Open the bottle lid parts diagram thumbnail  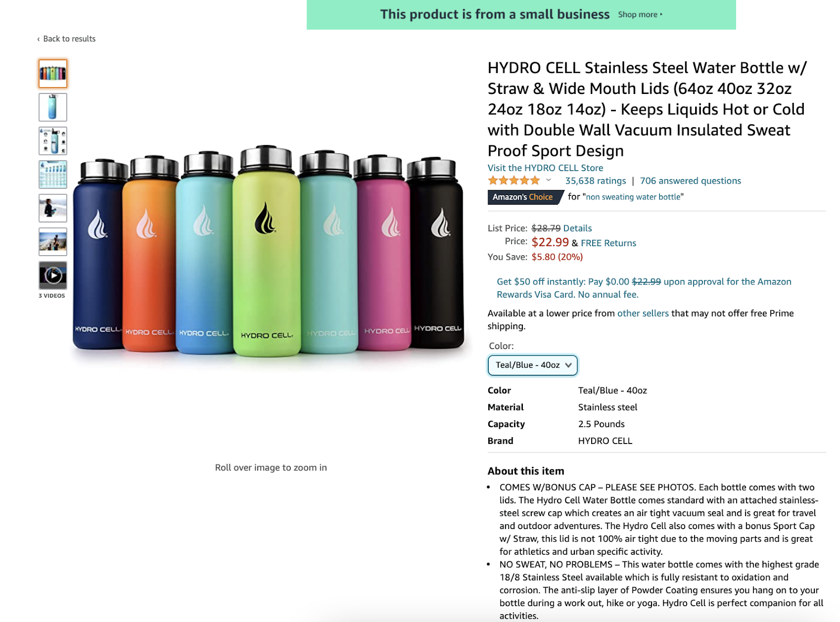pyautogui.click(x=52, y=141)
